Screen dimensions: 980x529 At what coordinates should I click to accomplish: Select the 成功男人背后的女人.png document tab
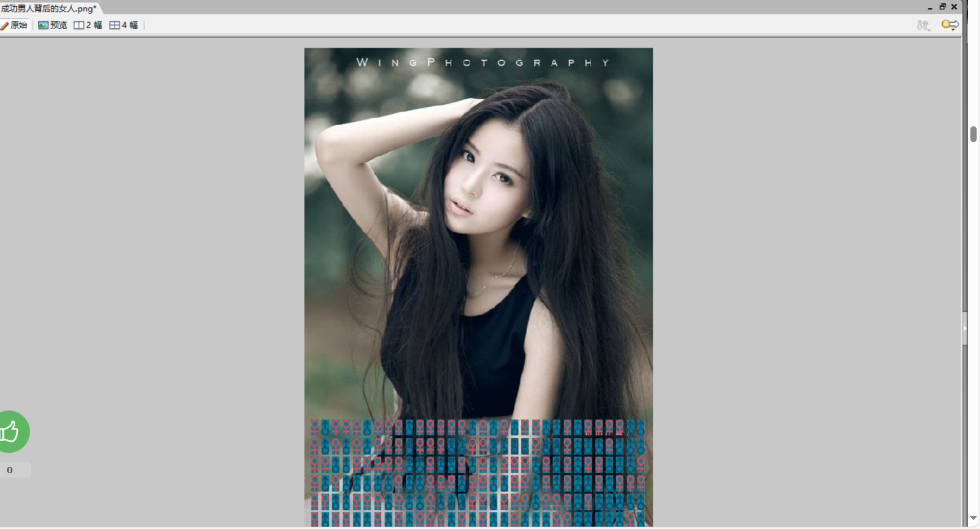point(49,8)
